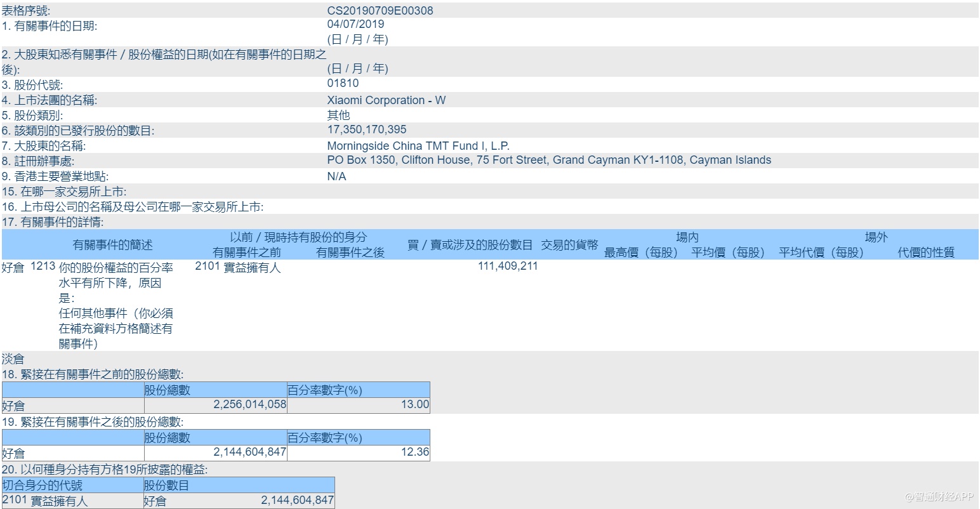
Task: Click label 3. 股份代號
Action: coord(32,85)
